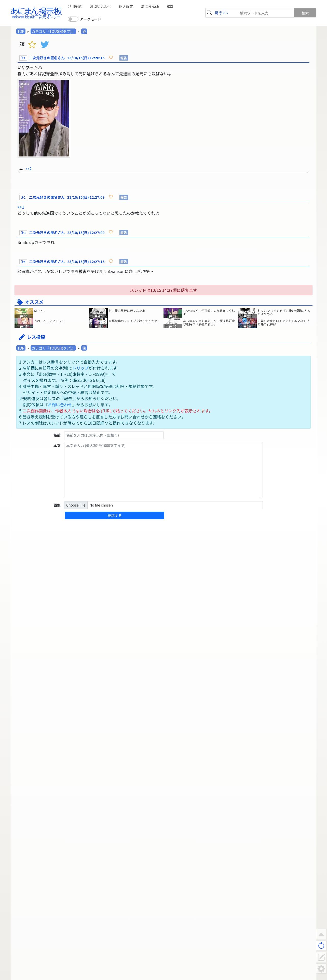Open お問い合わせ in the top menu

tap(101, 6)
